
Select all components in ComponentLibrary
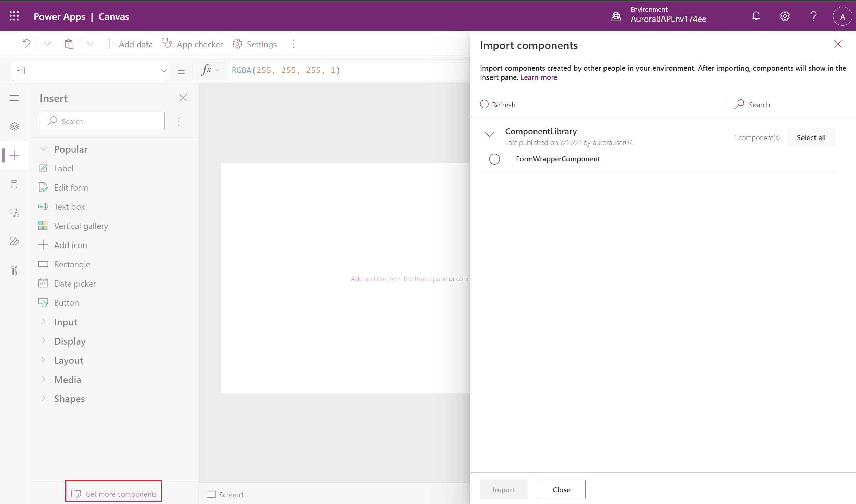click(x=811, y=137)
